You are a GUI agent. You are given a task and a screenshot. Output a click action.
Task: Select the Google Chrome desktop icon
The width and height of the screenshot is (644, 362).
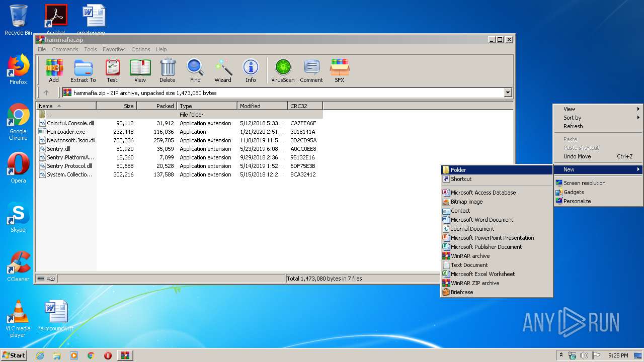[x=18, y=122]
